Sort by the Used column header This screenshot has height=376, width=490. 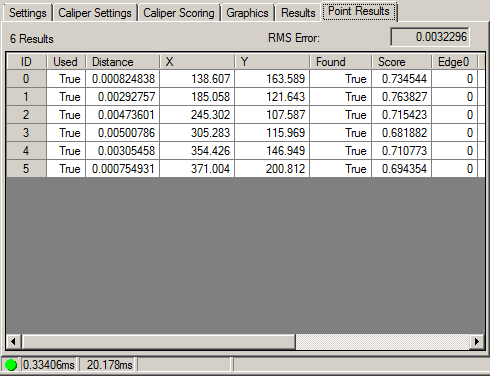(66, 62)
